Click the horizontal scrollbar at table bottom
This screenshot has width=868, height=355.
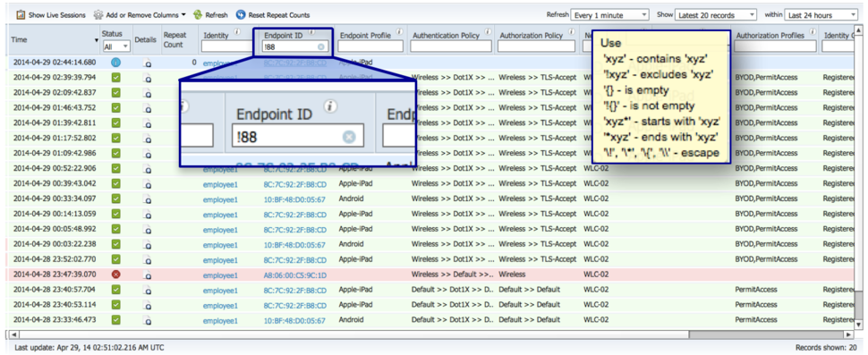(x=432, y=334)
